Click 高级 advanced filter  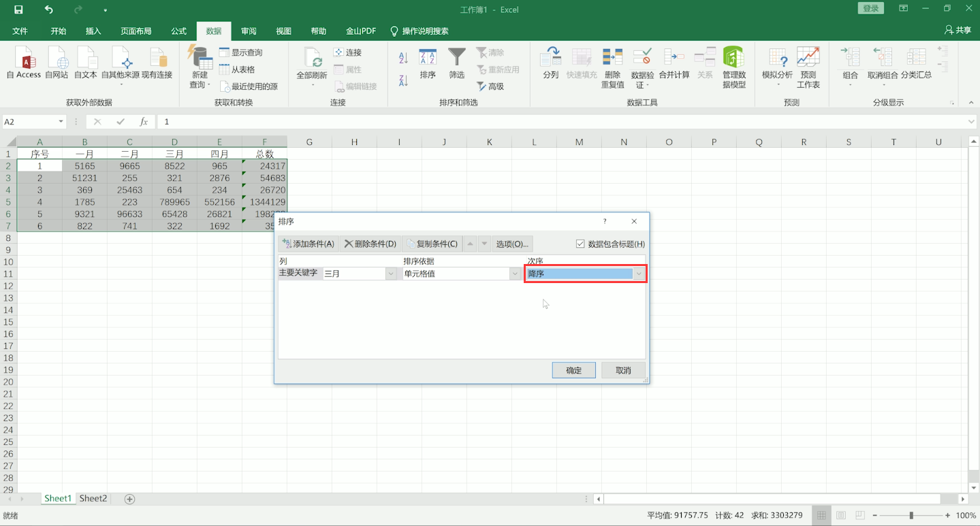tap(490, 86)
